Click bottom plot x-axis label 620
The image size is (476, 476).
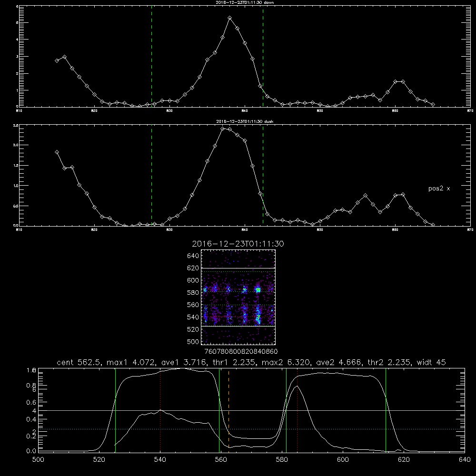point(404,460)
